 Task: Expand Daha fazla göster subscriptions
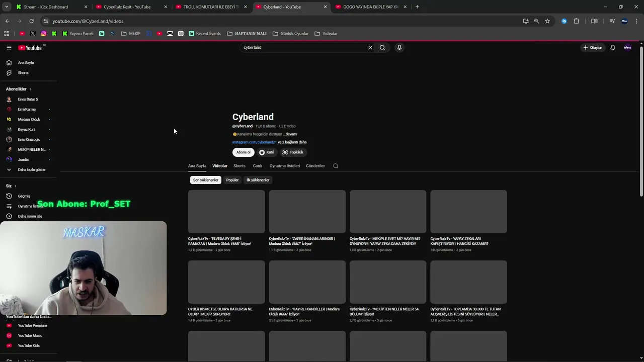click(31, 169)
